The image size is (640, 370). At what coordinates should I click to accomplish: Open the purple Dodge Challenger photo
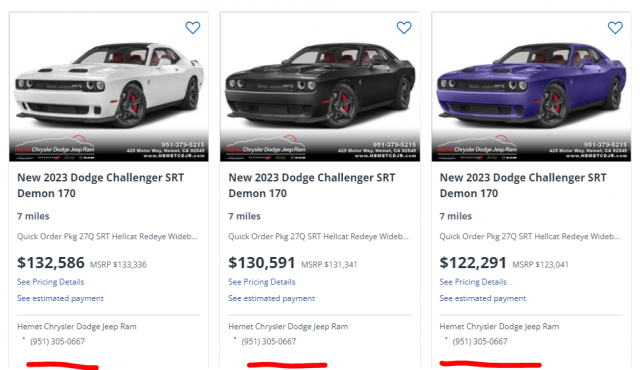pos(531,87)
